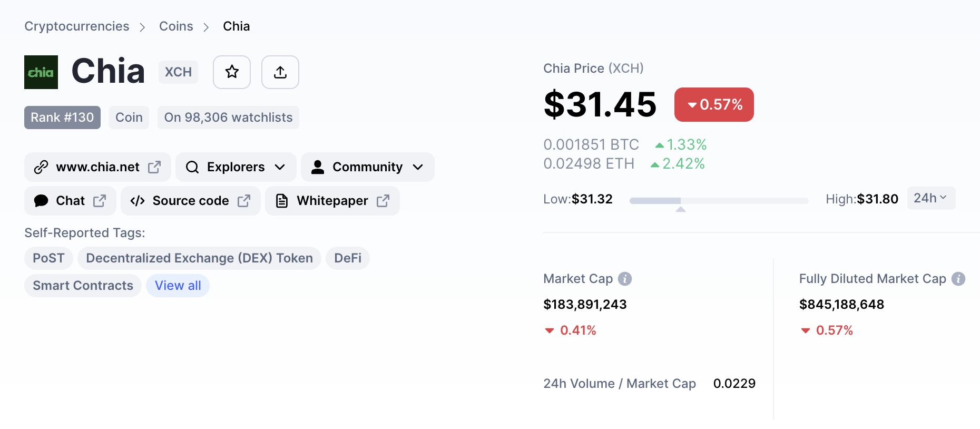Click View all tags button
The width and height of the screenshot is (980, 429).
click(178, 286)
